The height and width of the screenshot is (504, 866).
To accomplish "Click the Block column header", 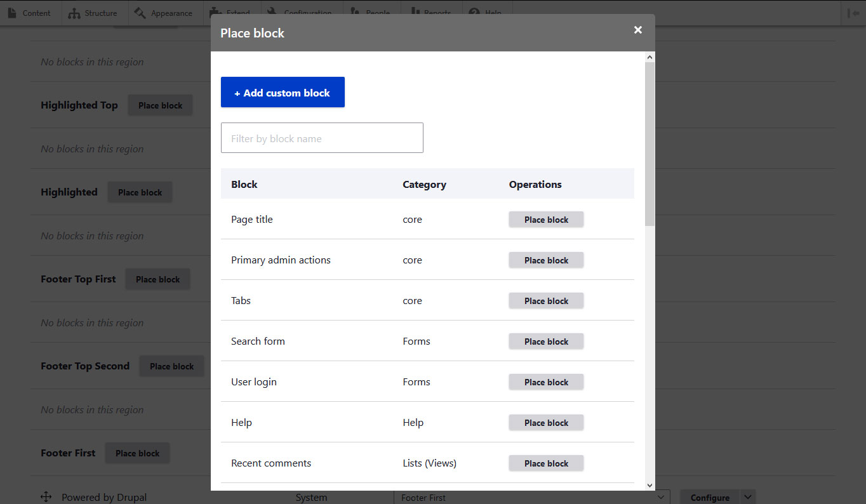I will [244, 185].
